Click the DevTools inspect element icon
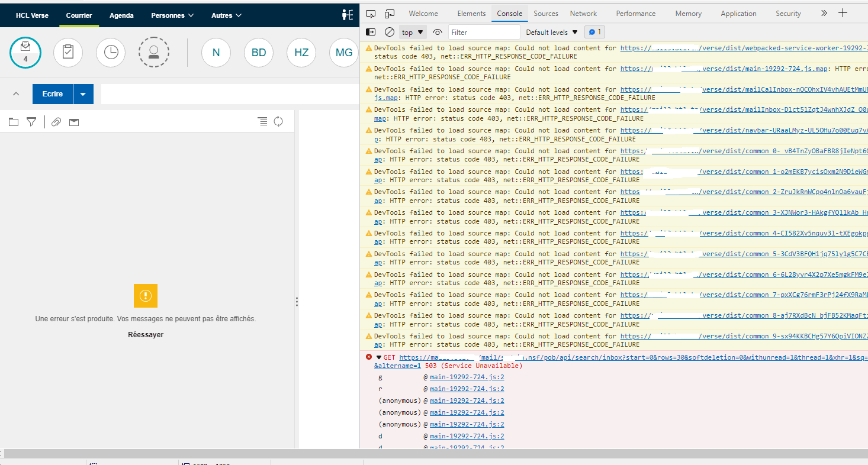This screenshot has height=465, width=868. tap(371, 14)
